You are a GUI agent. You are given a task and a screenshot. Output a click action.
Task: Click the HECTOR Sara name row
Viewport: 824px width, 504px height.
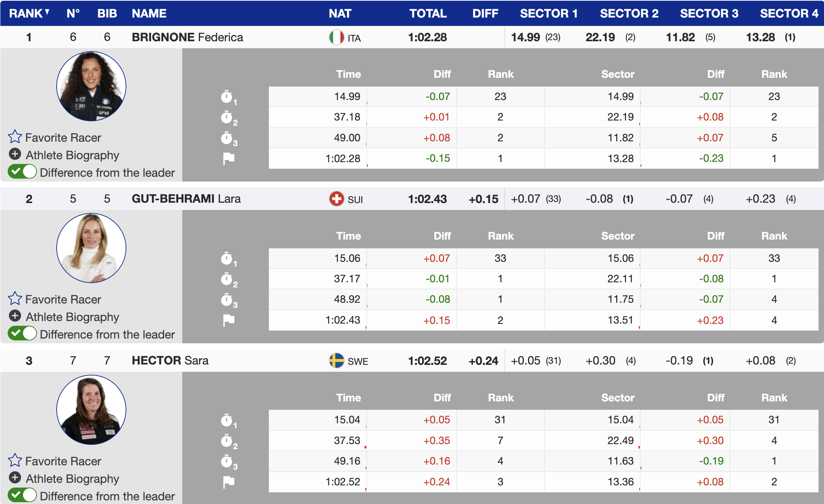click(x=170, y=361)
